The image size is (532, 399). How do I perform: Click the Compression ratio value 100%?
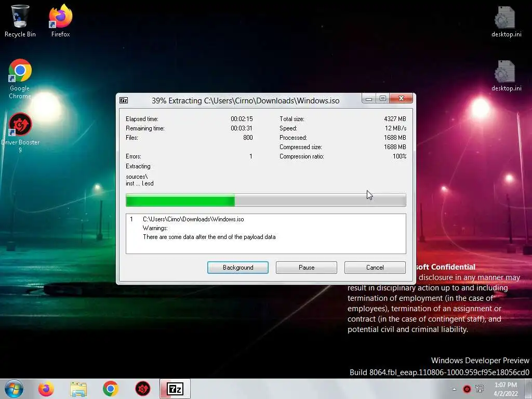pos(400,156)
